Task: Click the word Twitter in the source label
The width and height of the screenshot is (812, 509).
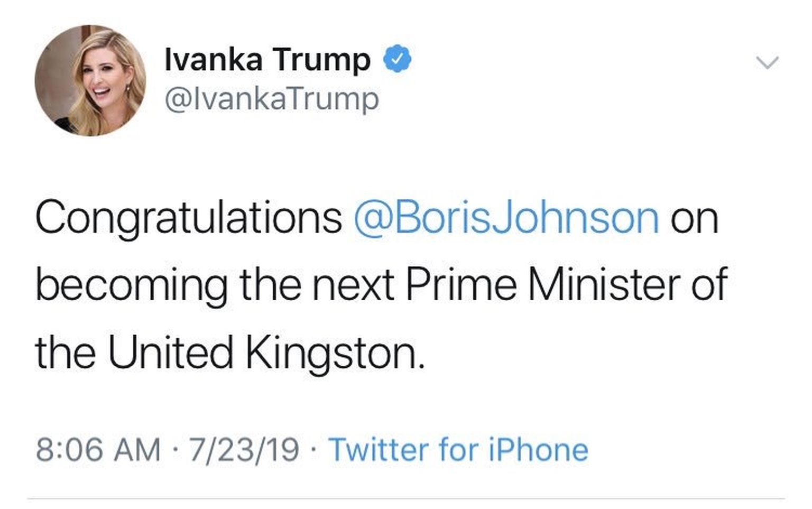Action: pyautogui.click(x=379, y=450)
